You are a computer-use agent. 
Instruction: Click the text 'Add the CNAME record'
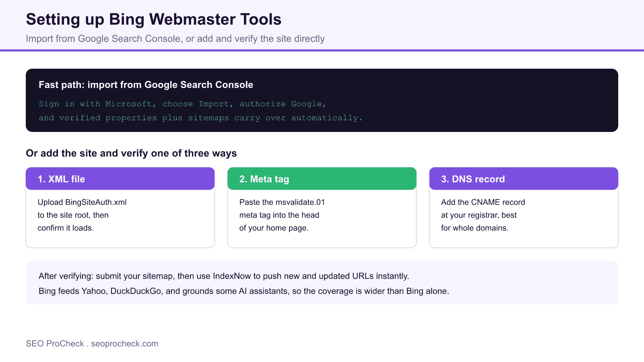coord(483,202)
